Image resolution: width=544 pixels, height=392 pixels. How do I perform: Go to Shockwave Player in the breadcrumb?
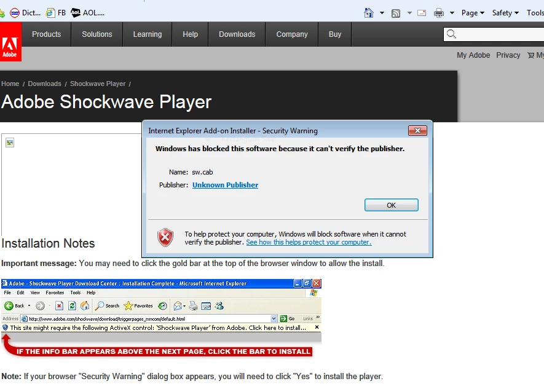pos(98,84)
